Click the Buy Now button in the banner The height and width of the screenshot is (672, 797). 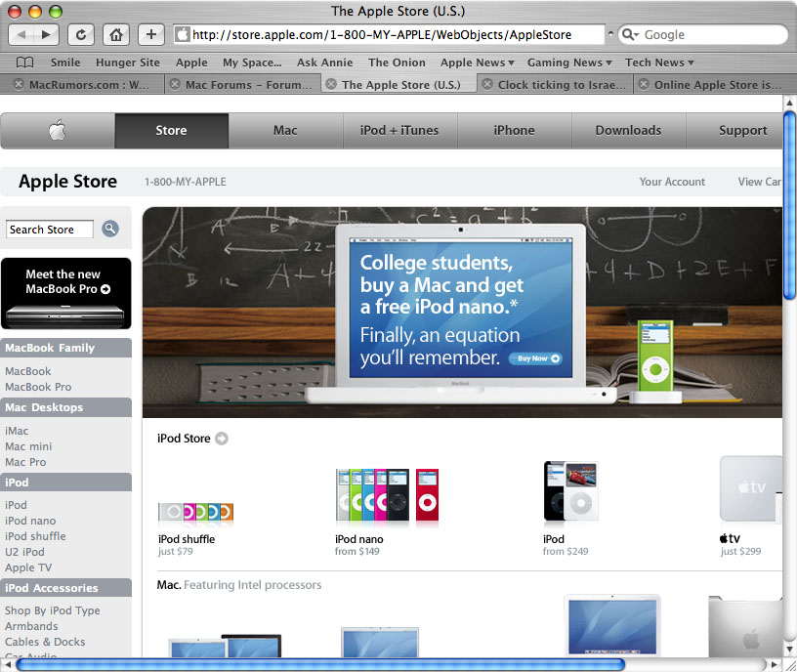coord(535,358)
